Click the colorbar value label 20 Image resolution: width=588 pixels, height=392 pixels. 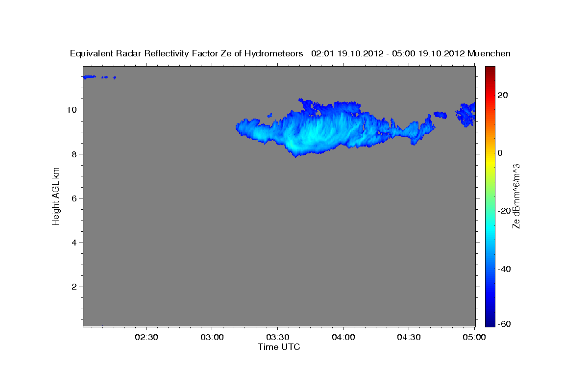(x=503, y=95)
